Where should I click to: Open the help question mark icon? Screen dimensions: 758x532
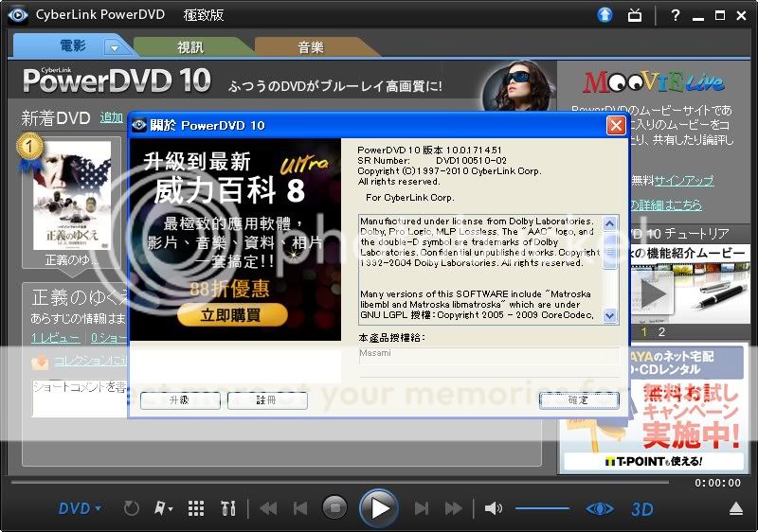tap(676, 15)
